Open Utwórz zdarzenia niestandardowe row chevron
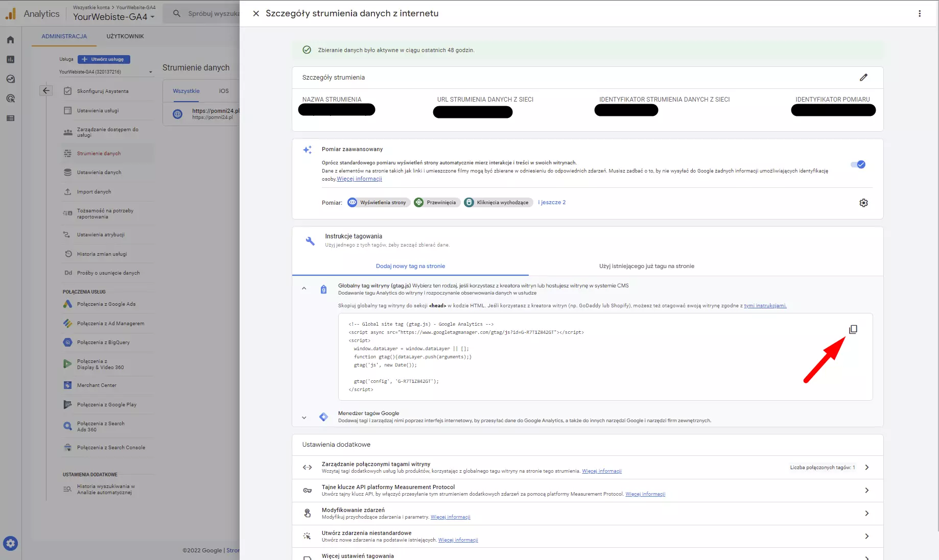The width and height of the screenshot is (939, 560). (x=867, y=536)
